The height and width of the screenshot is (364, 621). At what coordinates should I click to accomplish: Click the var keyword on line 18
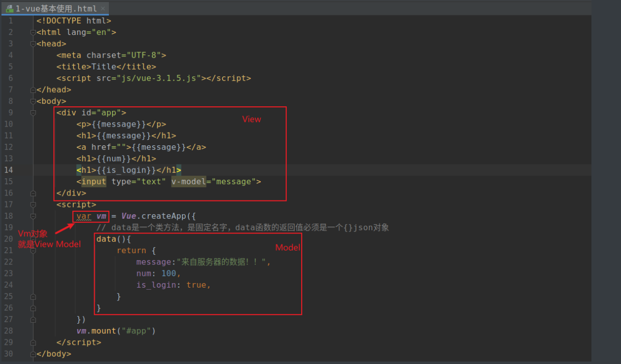pyautogui.click(x=84, y=216)
